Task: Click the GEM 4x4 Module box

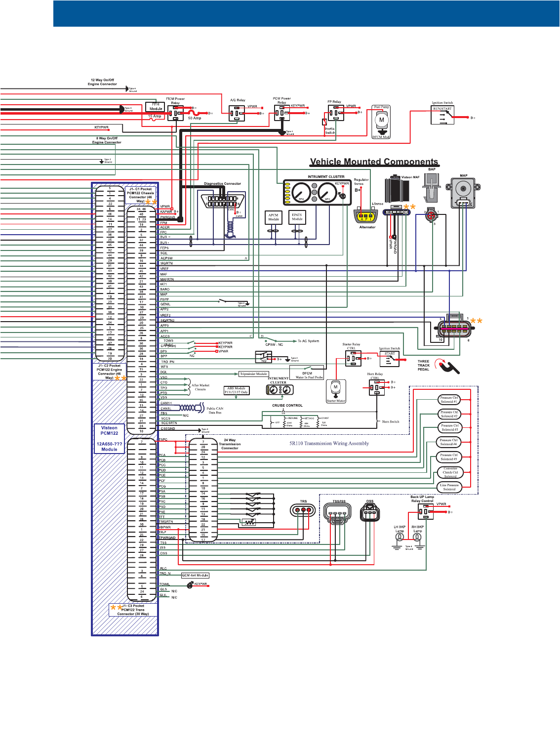Action: coord(196,575)
